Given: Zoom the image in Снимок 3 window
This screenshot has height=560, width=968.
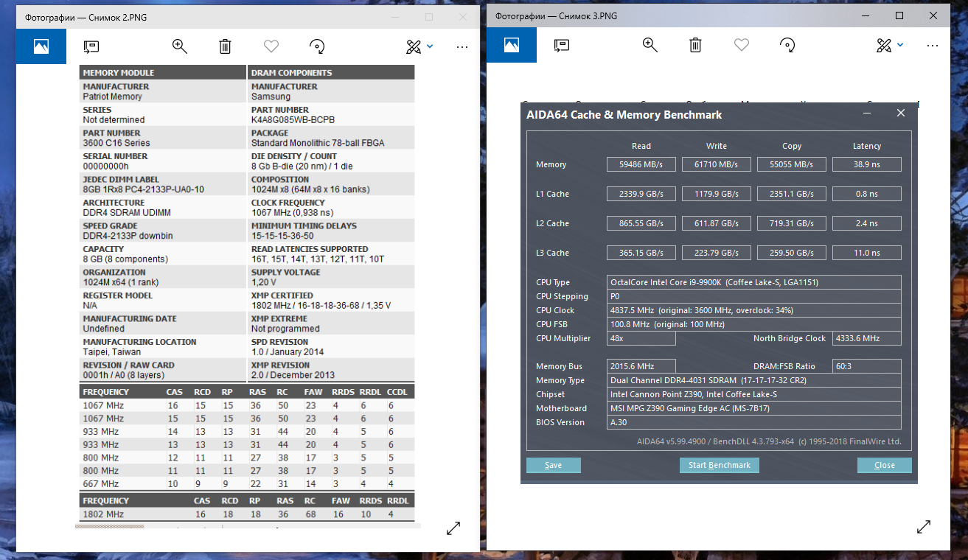Looking at the screenshot, I should [650, 45].
